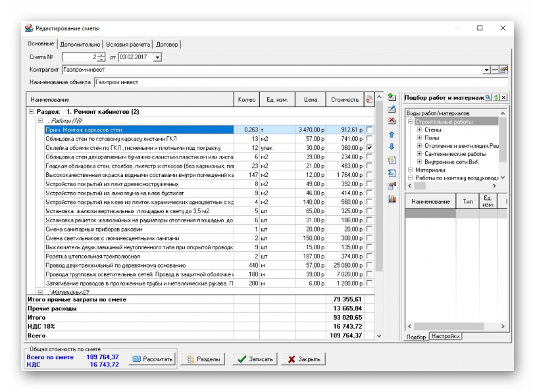The image size is (535, 392).
Task: Toggle checkbox for Облицовка стен по готовому каркасу
Action: pyautogui.click(x=369, y=139)
